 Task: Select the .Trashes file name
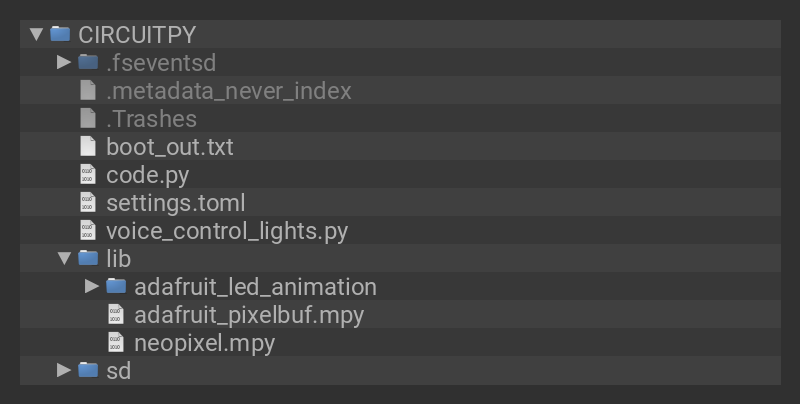click(x=151, y=119)
